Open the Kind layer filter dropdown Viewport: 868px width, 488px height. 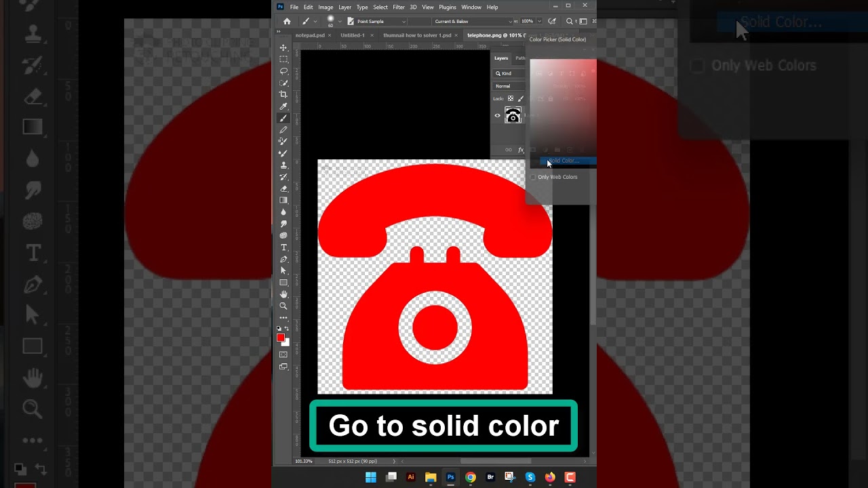click(x=509, y=73)
